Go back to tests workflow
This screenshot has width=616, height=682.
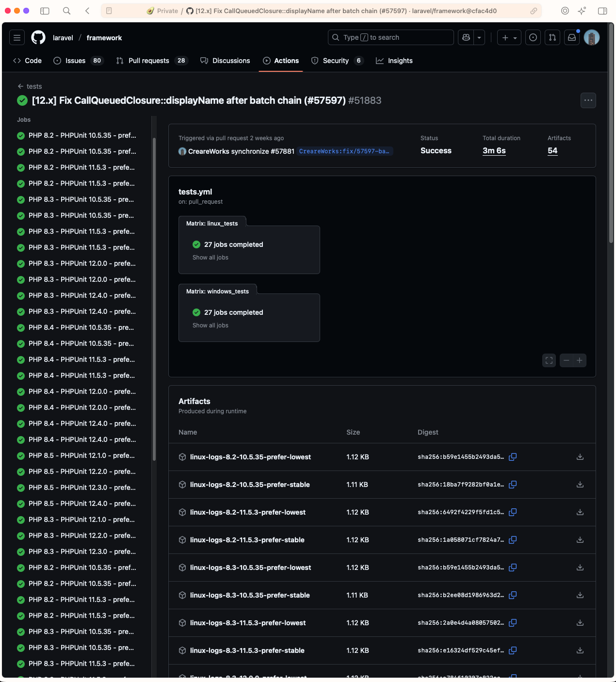pos(30,86)
